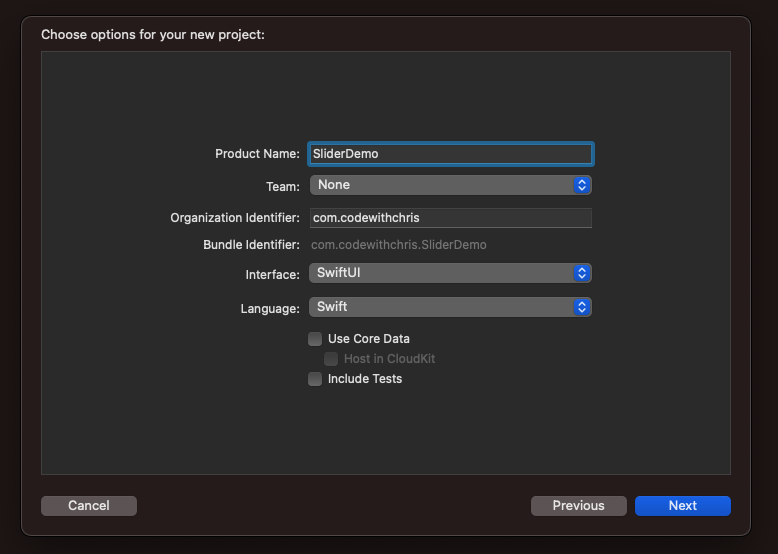
Task: Toggle the Host in CloudKit checkbox
Action: coord(331,359)
